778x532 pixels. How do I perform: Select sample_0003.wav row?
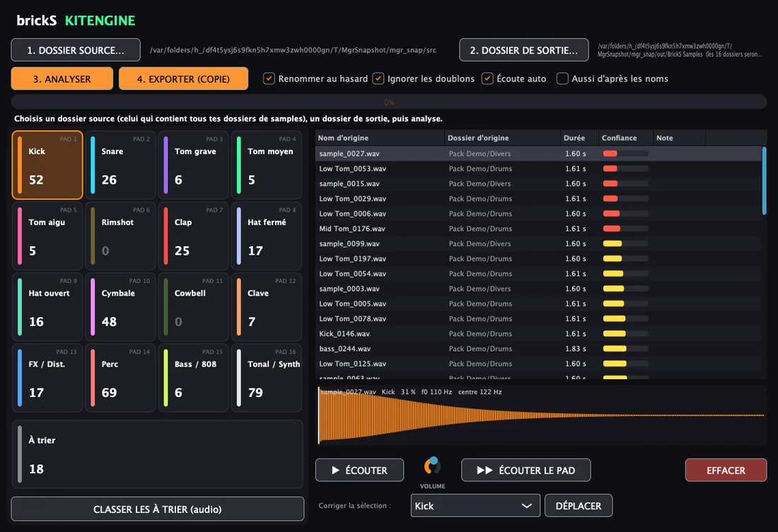[x=538, y=289]
